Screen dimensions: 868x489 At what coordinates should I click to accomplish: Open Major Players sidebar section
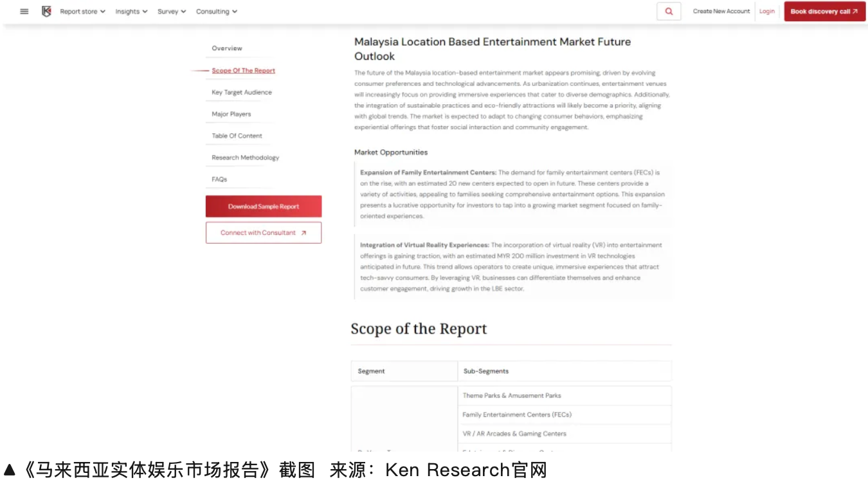(x=231, y=115)
